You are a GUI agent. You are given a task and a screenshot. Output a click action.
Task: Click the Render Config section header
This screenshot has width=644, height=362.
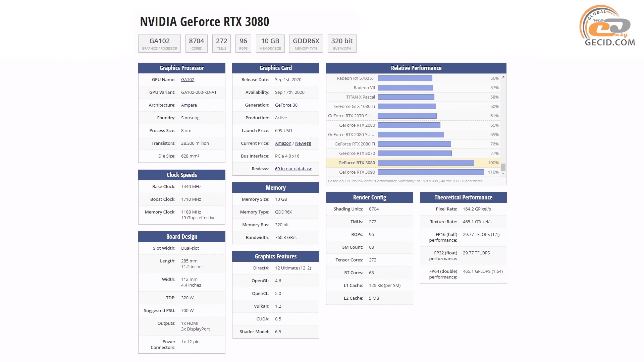(370, 197)
